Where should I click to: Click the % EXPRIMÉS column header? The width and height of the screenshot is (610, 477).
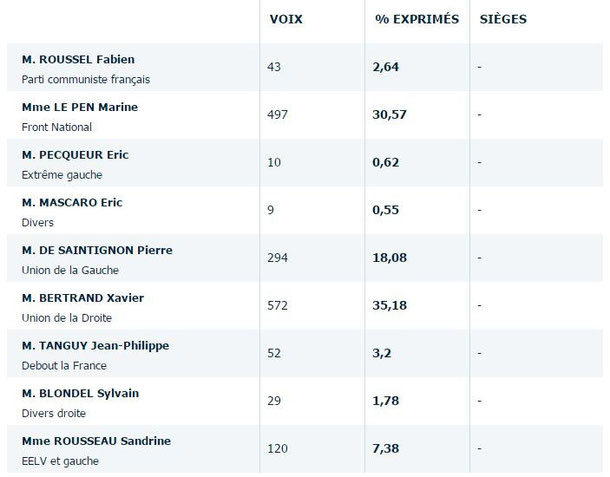tap(417, 19)
